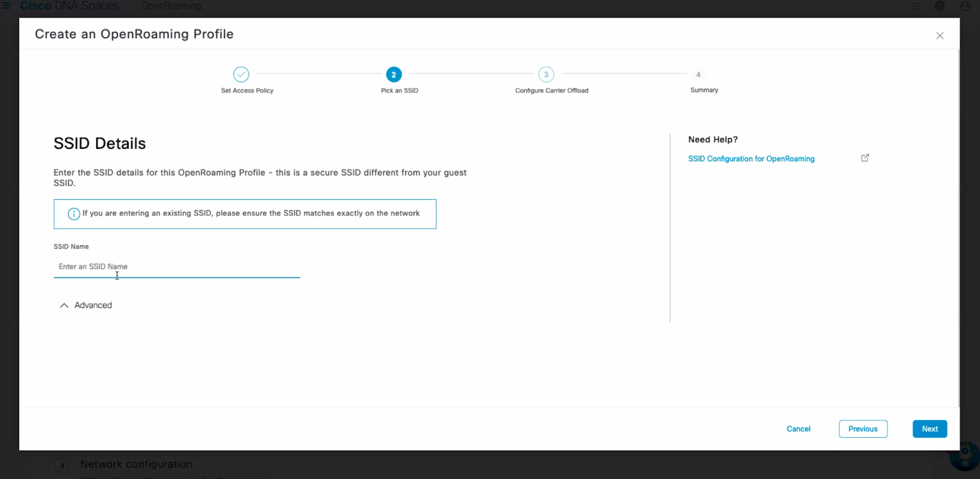Open the apps grid in the top bar
The width and height of the screenshot is (980, 479).
pyautogui.click(x=915, y=6)
